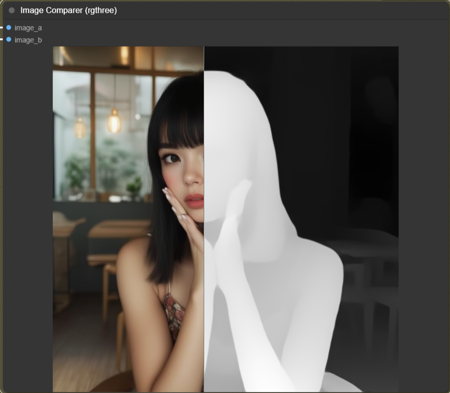450x393 pixels.
Task: Click the image_b input label
Action: (x=28, y=40)
